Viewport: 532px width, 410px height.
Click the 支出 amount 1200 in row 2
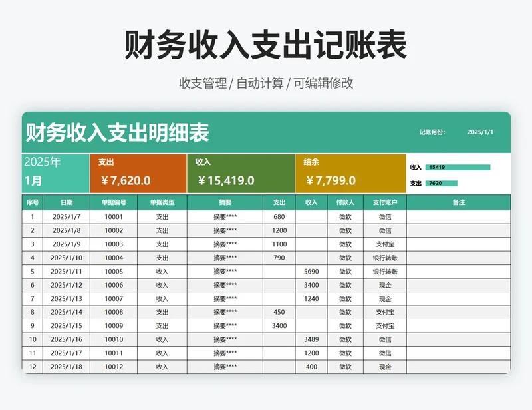(279, 231)
